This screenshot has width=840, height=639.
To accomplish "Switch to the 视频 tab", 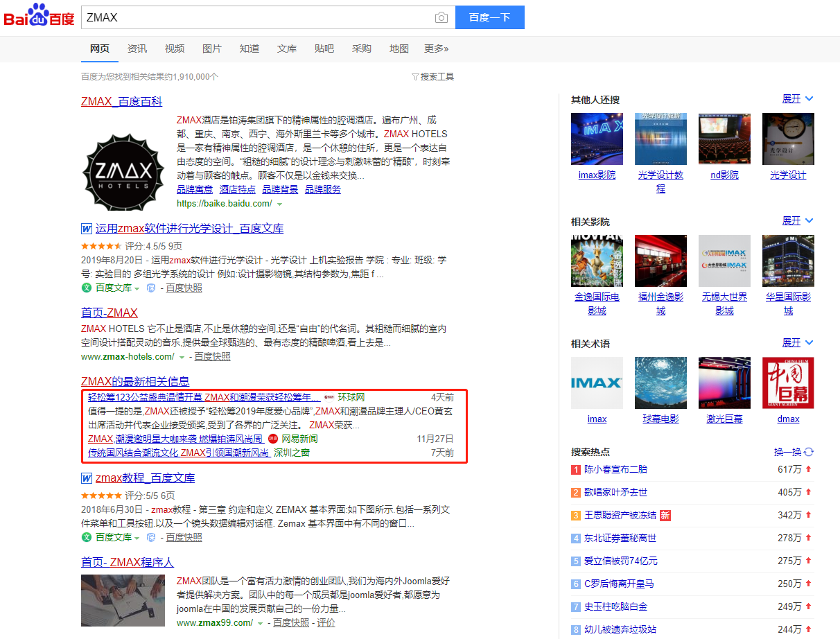I will (175, 49).
